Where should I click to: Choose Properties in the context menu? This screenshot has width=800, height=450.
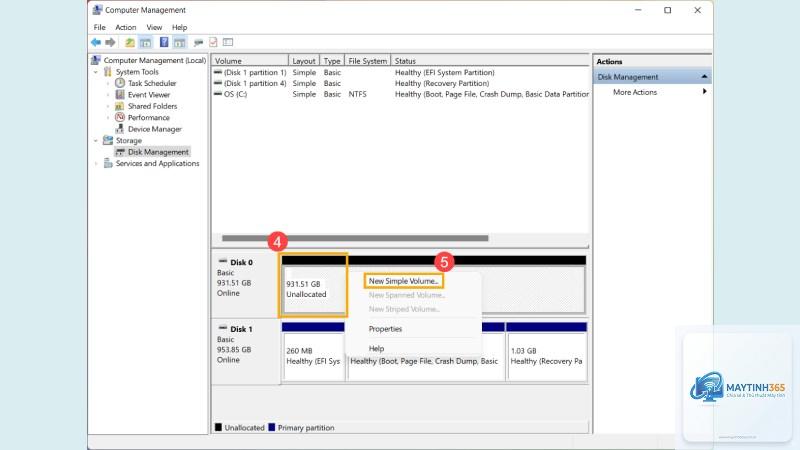[385, 329]
